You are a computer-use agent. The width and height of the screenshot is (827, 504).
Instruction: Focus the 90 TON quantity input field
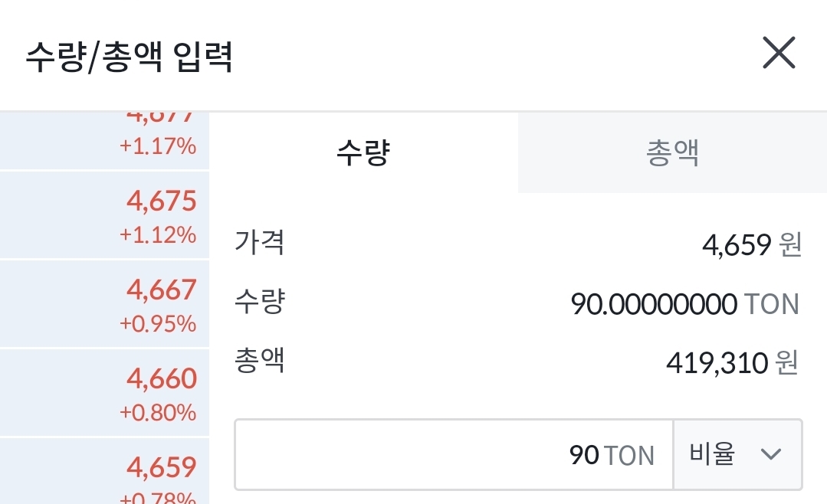pos(454,454)
